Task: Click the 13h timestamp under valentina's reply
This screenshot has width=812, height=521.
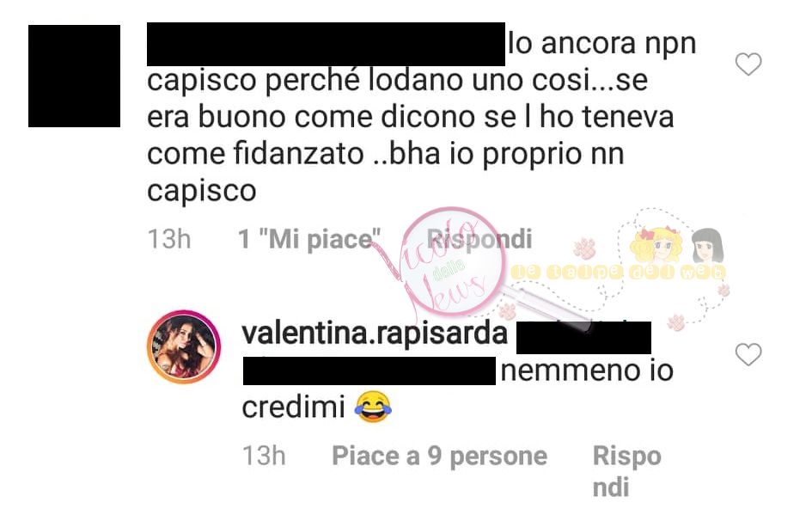Action: coord(264,457)
